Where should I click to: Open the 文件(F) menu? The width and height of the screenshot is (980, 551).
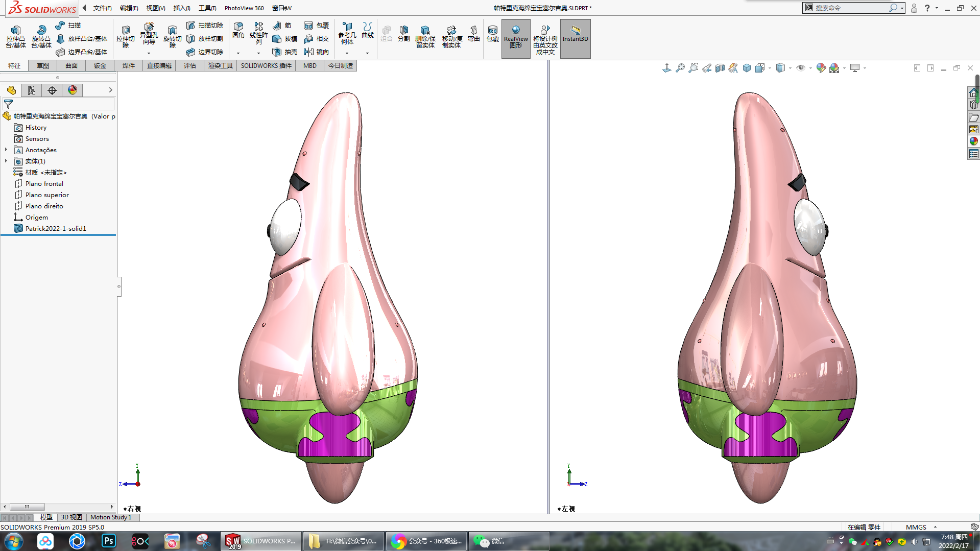pyautogui.click(x=102, y=8)
